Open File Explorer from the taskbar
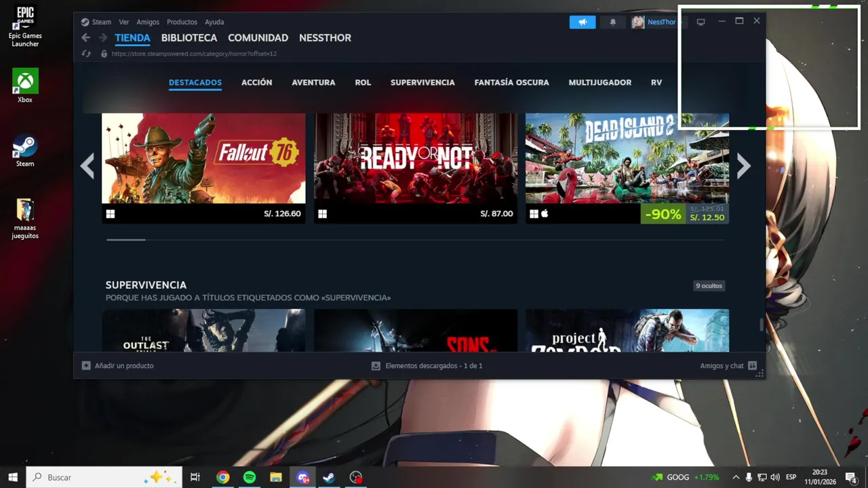Viewport: 868px width, 488px height. (276, 477)
